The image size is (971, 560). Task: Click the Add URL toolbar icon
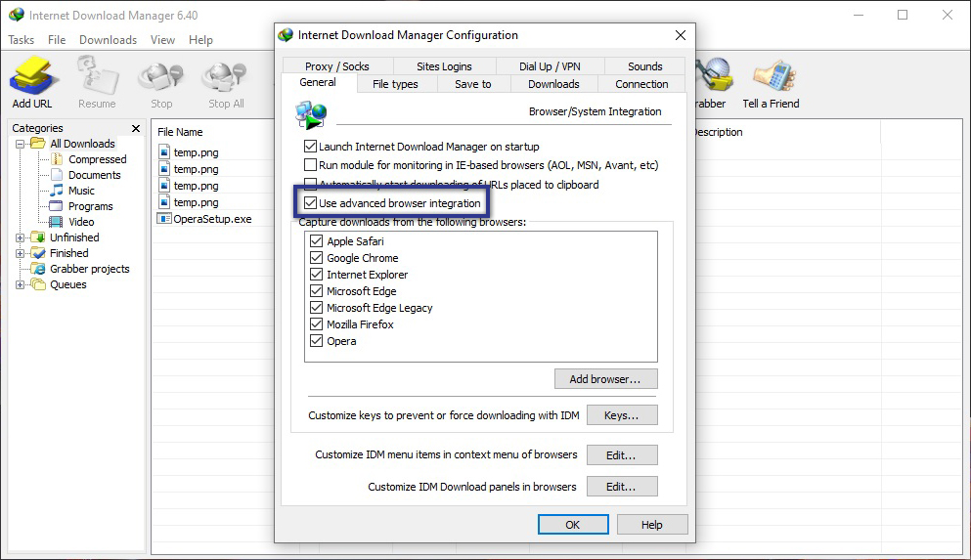click(33, 75)
